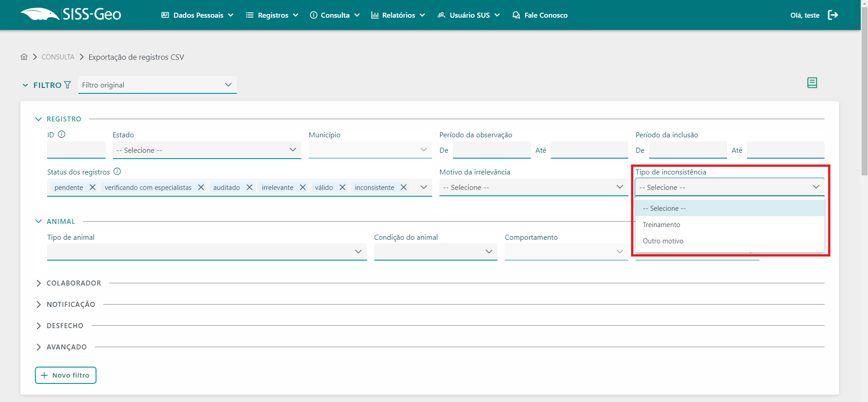
Task: Click the home icon in the breadcrumb
Action: [24, 57]
